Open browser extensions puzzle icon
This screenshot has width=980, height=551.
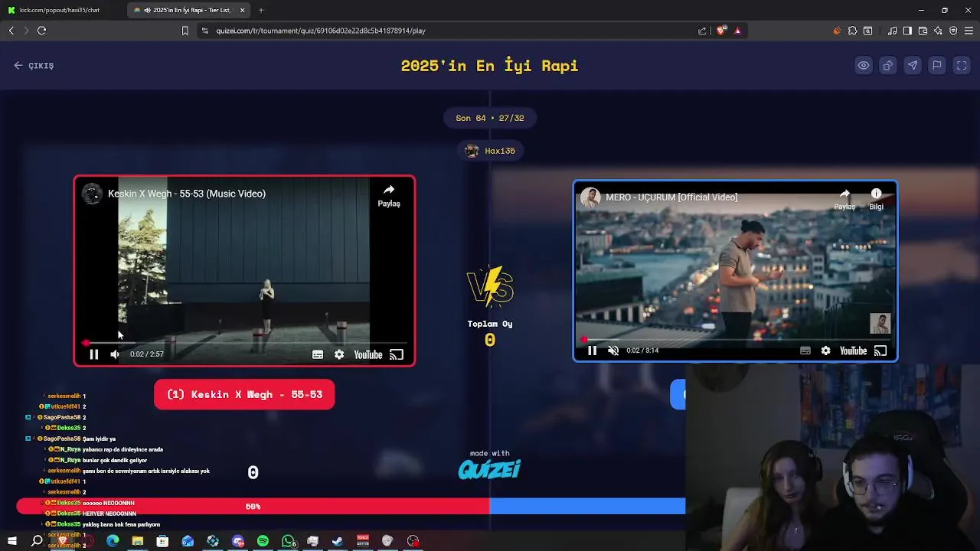(852, 31)
